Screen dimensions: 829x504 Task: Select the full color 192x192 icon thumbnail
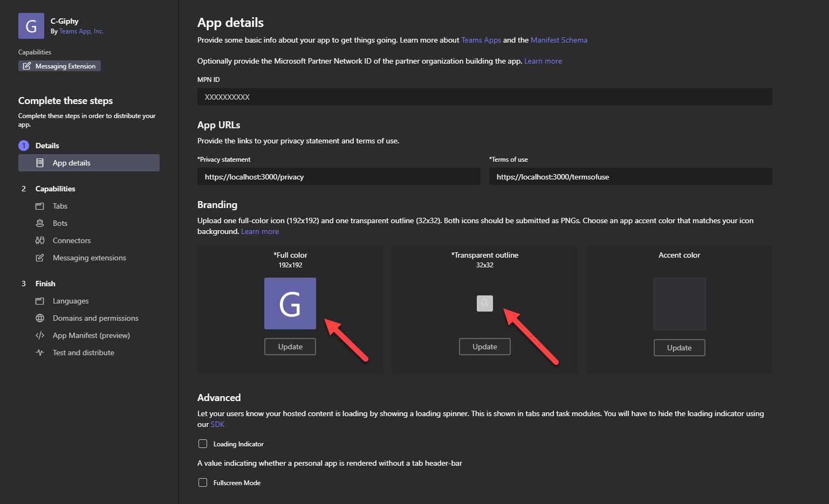290,303
